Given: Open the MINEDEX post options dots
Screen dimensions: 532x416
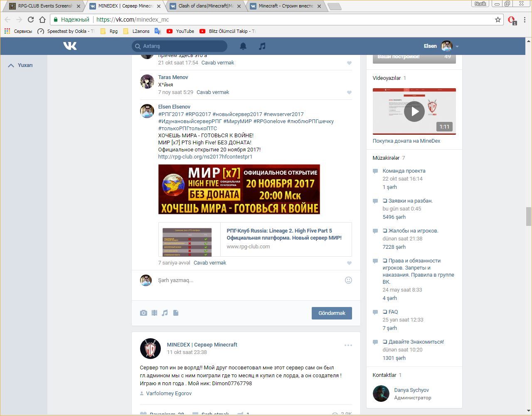Looking at the screenshot, I should coord(348,345).
